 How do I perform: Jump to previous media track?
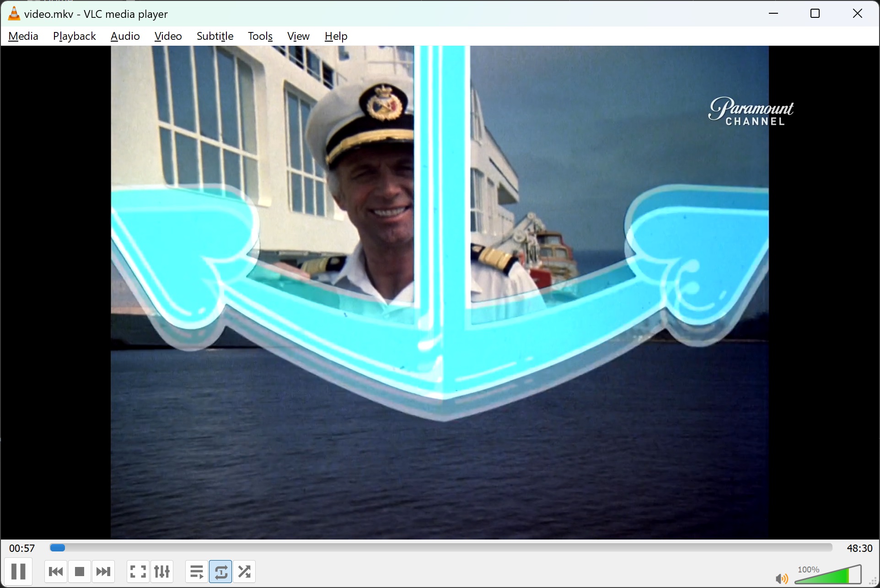(x=56, y=572)
